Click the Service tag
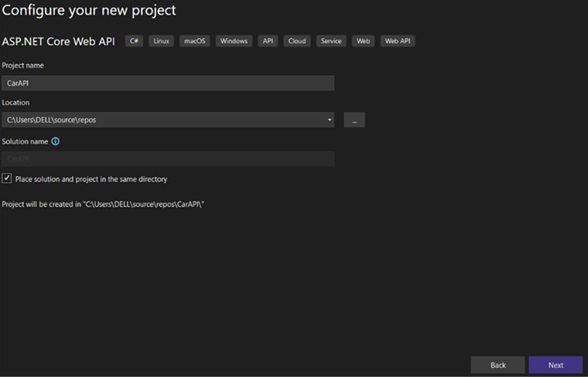This screenshot has height=377, width=588. [331, 41]
